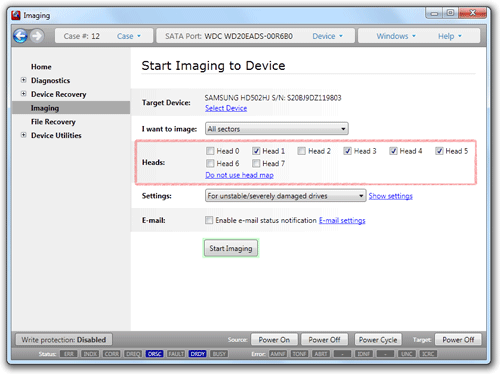Click the 'Start Imaging to Device' heading
Screen dimensions: 500x374
point(213,66)
